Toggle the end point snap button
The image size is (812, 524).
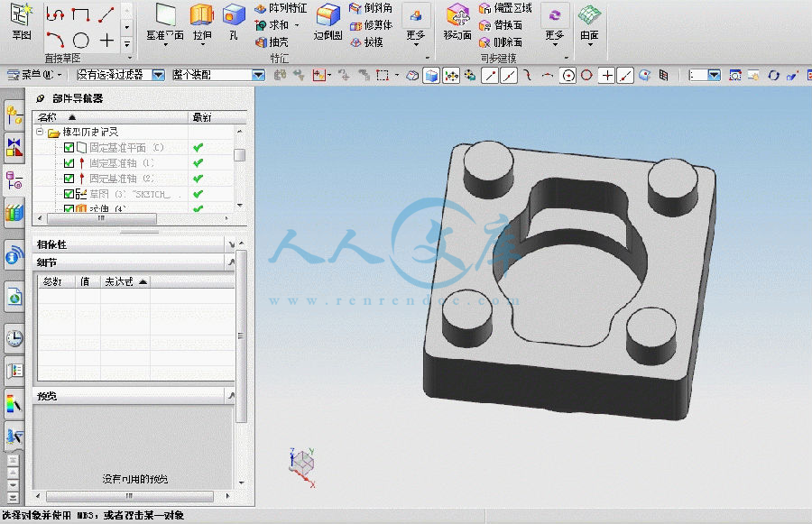point(489,76)
